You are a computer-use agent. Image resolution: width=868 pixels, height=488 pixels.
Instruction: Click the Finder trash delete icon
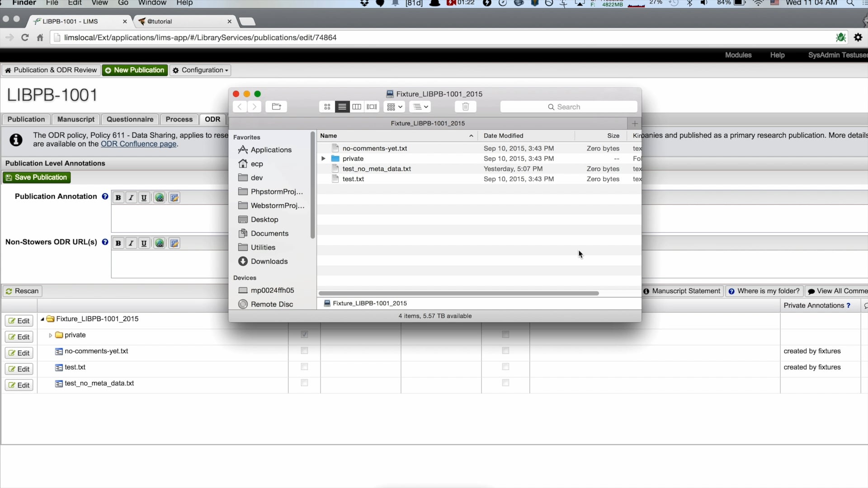tap(466, 107)
